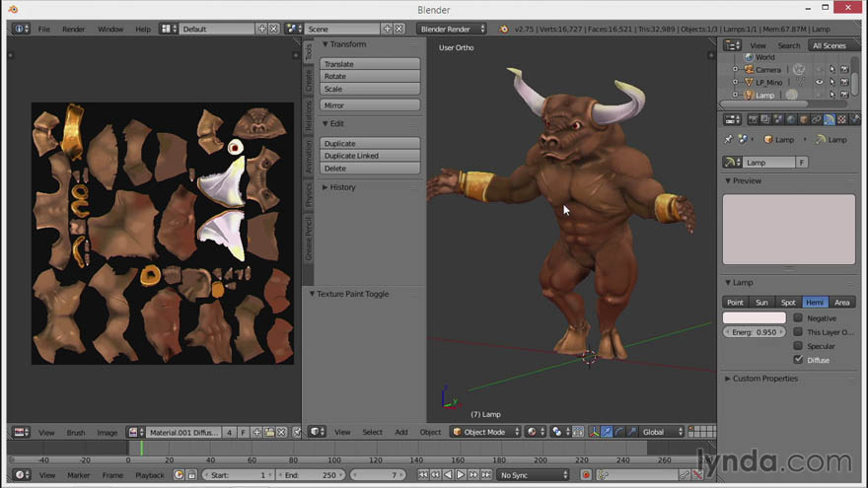
Task: Open the Scene properties tab icon
Action: (x=778, y=119)
